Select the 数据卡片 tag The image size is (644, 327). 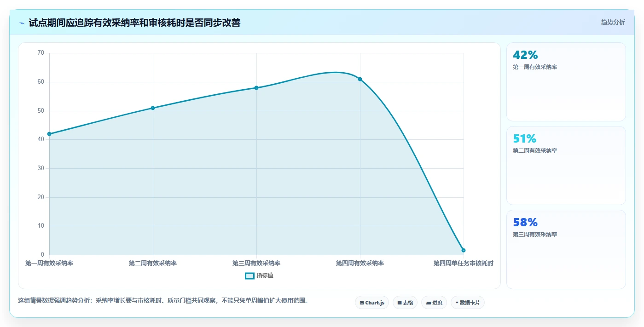[x=468, y=303]
